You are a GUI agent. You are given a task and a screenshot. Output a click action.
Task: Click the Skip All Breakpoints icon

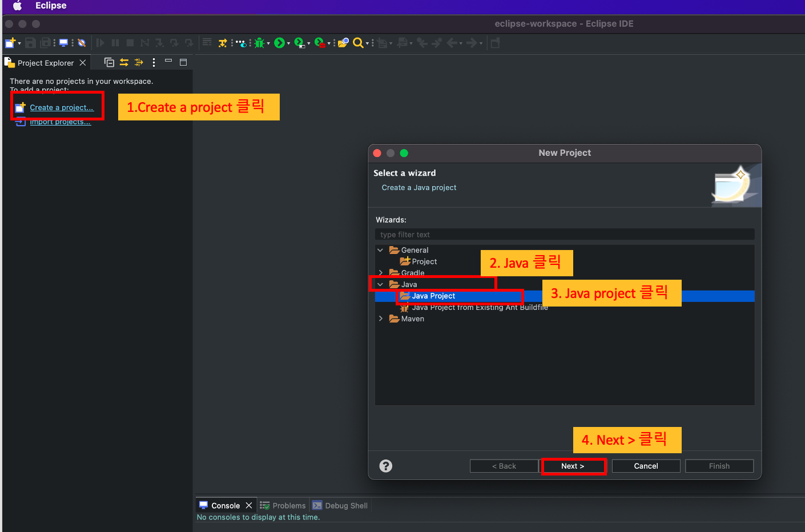pos(82,43)
